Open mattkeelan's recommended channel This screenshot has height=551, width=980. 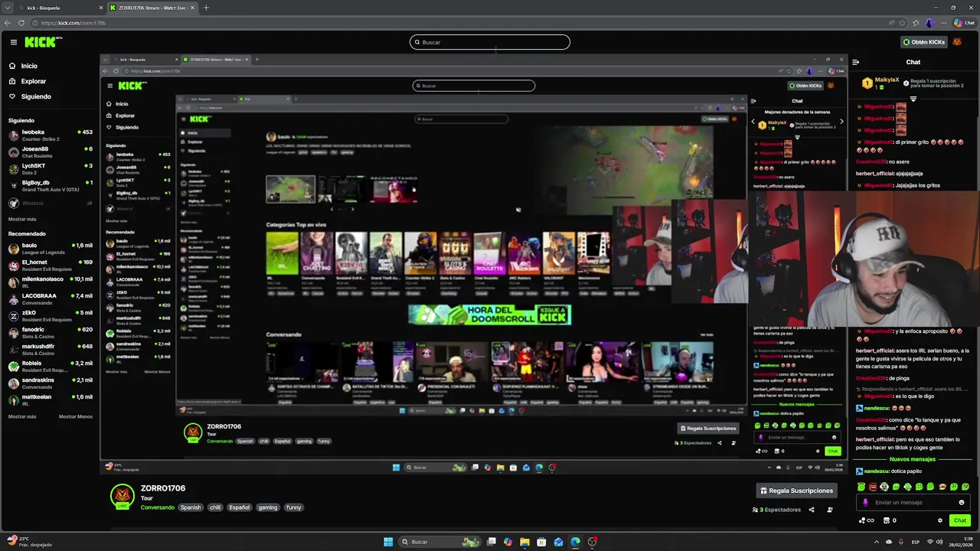coord(50,399)
